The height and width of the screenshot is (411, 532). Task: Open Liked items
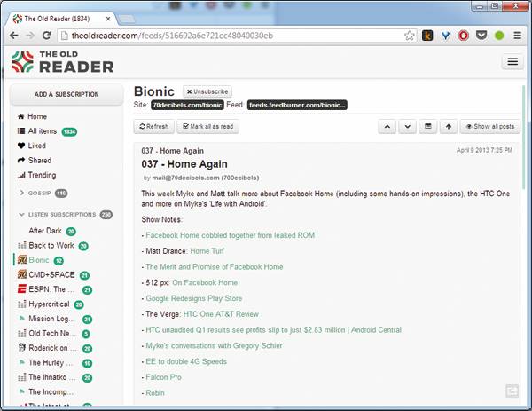click(x=36, y=146)
